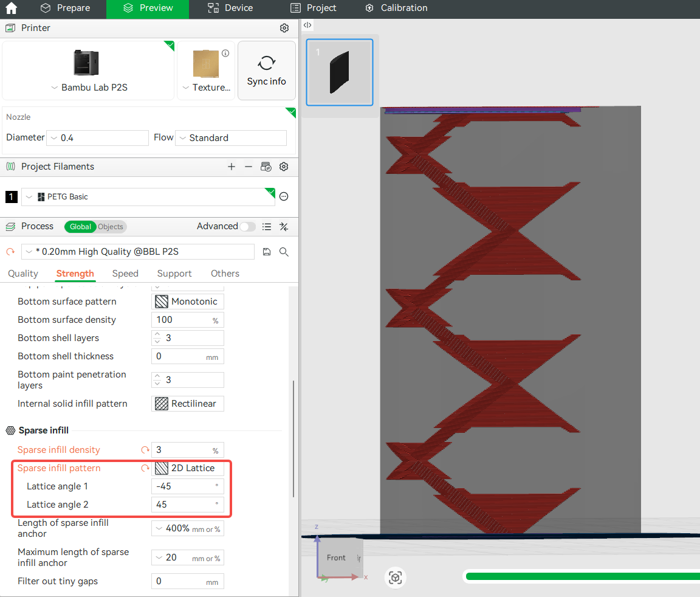The image size is (700, 597).
Task: Open printer settings gear icon
Action: pyautogui.click(x=284, y=28)
